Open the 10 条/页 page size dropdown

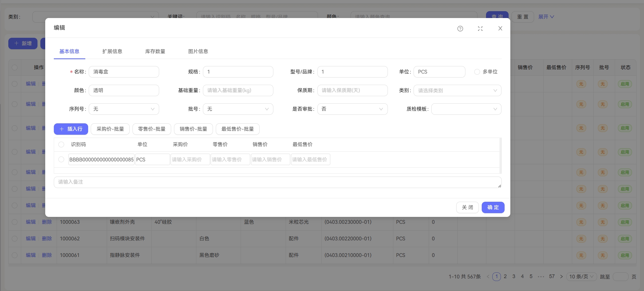581,276
